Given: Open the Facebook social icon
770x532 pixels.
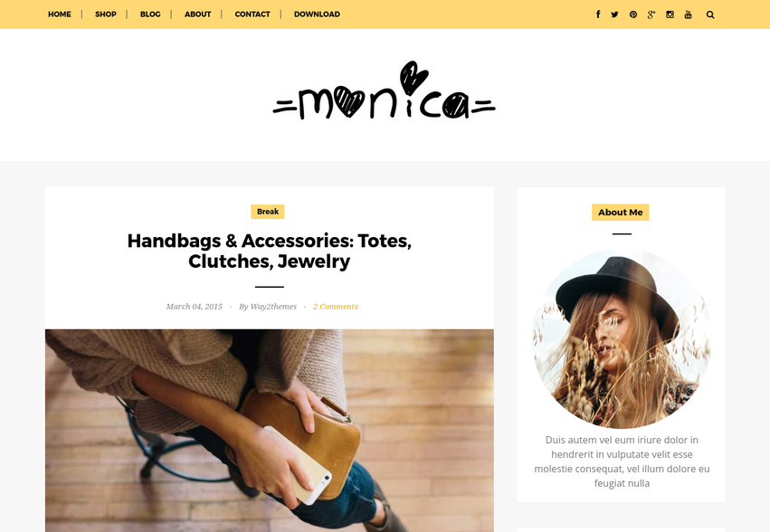Looking at the screenshot, I should point(598,14).
